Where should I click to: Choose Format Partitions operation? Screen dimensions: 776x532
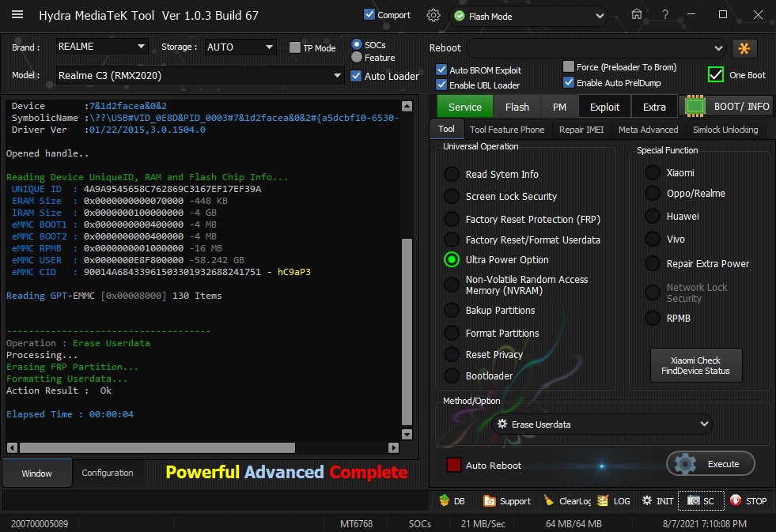pyautogui.click(x=452, y=333)
